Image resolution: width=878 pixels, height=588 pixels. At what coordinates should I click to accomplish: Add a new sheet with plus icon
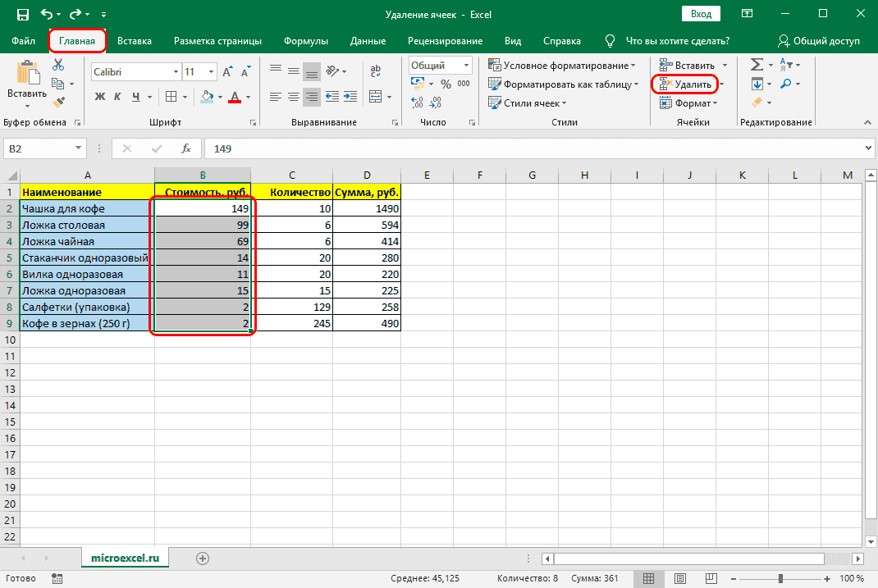click(x=203, y=558)
